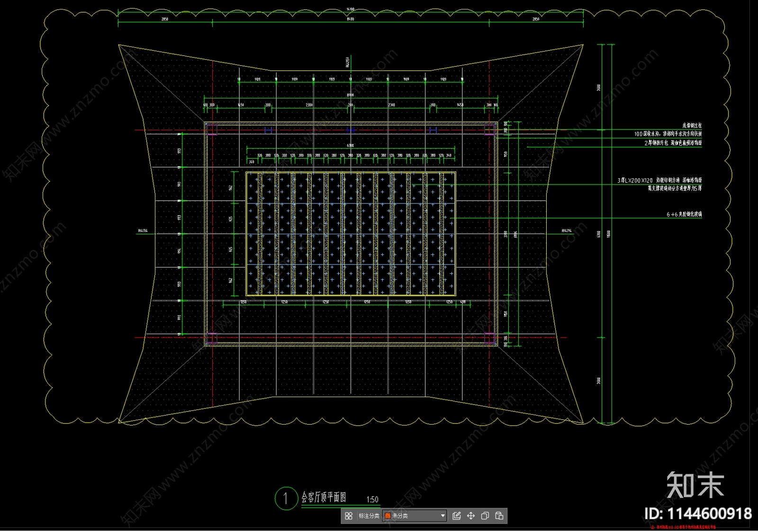Click the 6+6 夹胶钢化玻璃 annotation
Viewport: 758px width, 532px height.
point(684,214)
